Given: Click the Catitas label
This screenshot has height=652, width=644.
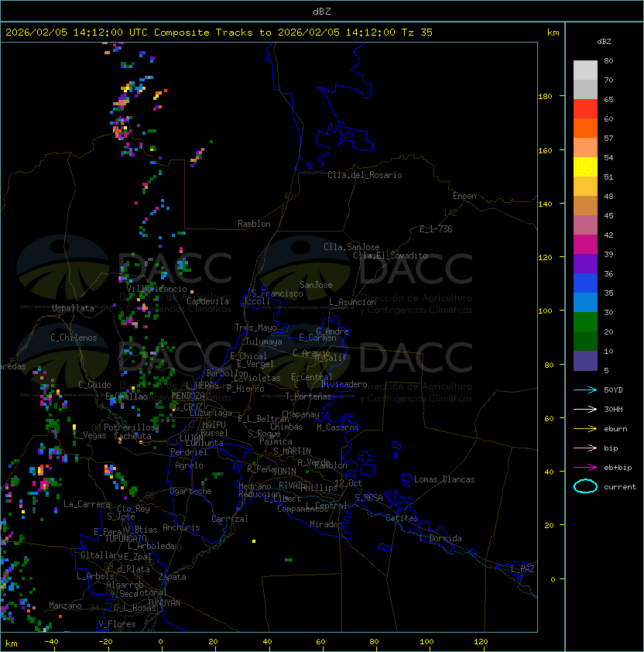Looking at the screenshot, I should [402, 518].
